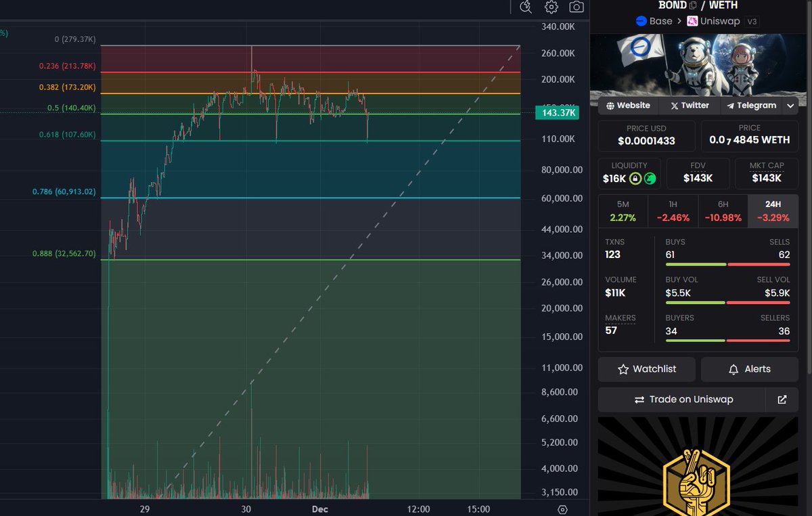
Task: Click the BUY VOL $5.5K green bar
Action: [x=695, y=302]
